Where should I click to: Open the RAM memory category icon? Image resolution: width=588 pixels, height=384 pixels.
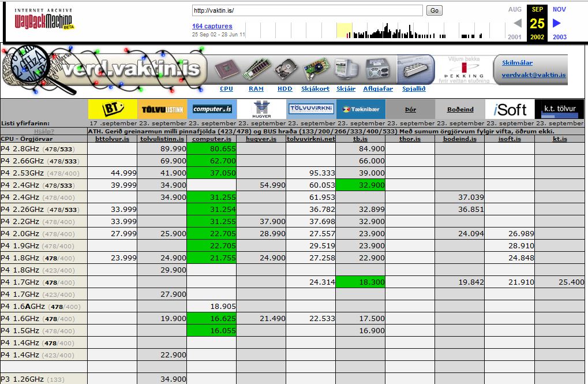[x=256, y=70]
